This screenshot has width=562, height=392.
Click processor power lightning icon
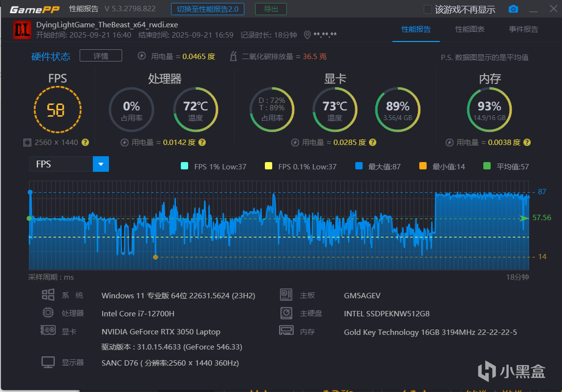pyautogui.click(x=124, y=143)
